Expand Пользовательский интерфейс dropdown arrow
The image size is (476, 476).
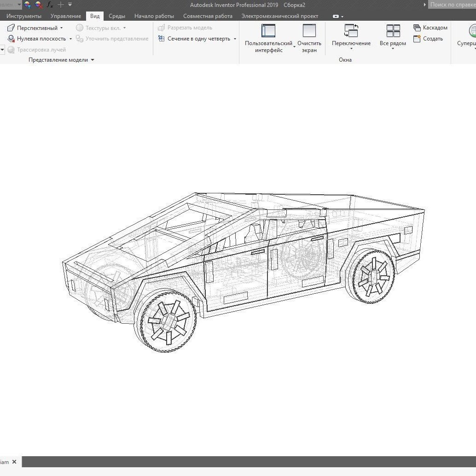tap(294, 47)
